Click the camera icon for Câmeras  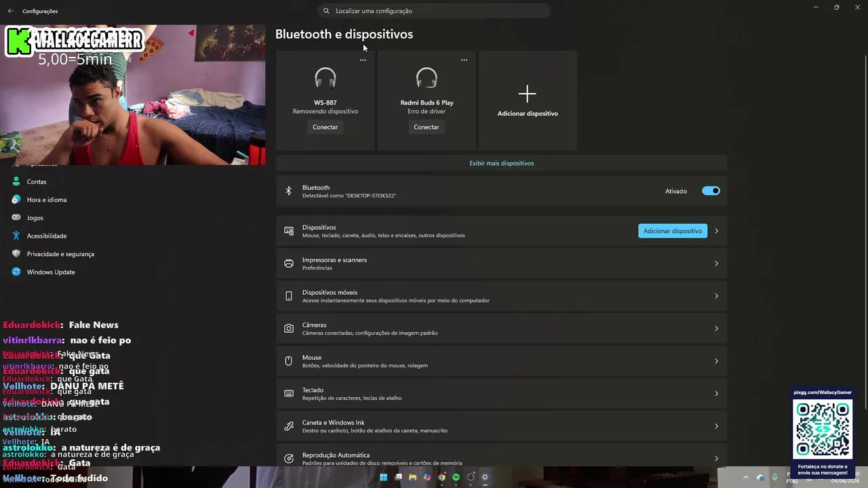pyautogui.click(x=289, y=329)
